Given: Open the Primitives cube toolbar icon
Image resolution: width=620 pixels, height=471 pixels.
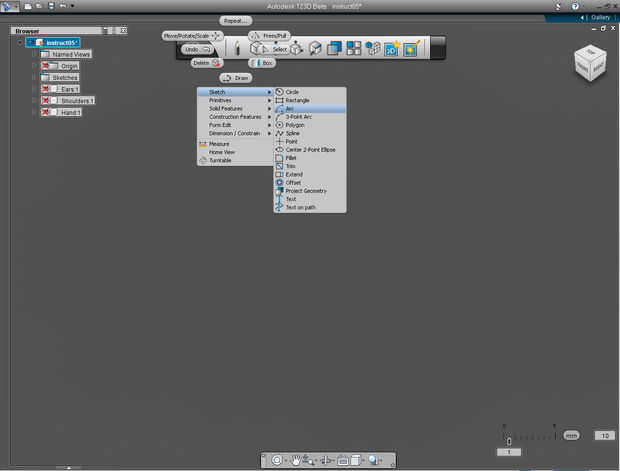Looking at the screenshot, I should (x=256, y=49).
